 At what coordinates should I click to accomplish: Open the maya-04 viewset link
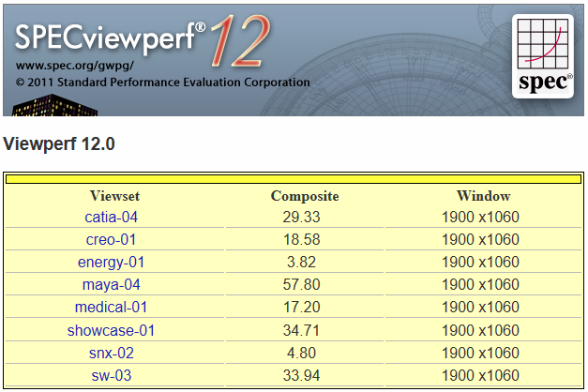(x=111, y=285)
